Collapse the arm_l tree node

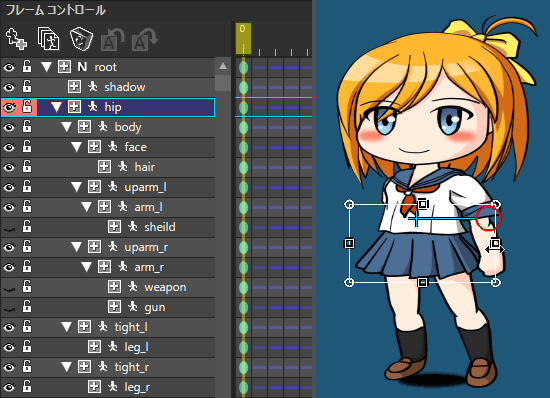tap(86, 207)
